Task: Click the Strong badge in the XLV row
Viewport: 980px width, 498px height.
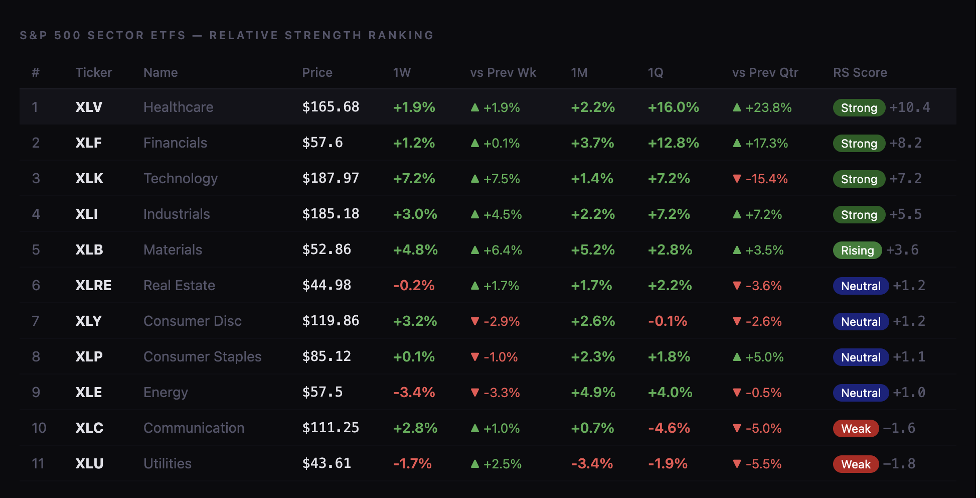Action: pyautogui.click(x=859, y=108)
